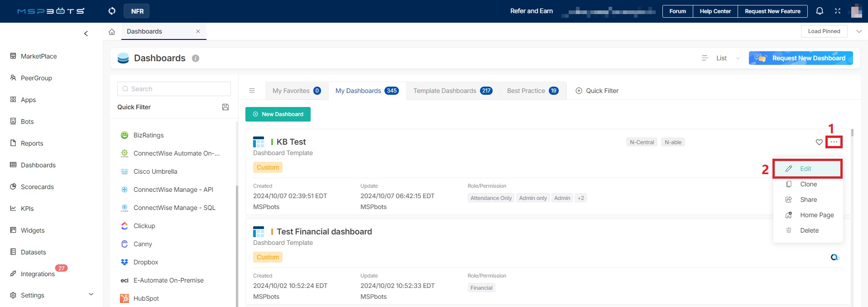
Task: Click the +2 roles badge
Action: [580, 198]
